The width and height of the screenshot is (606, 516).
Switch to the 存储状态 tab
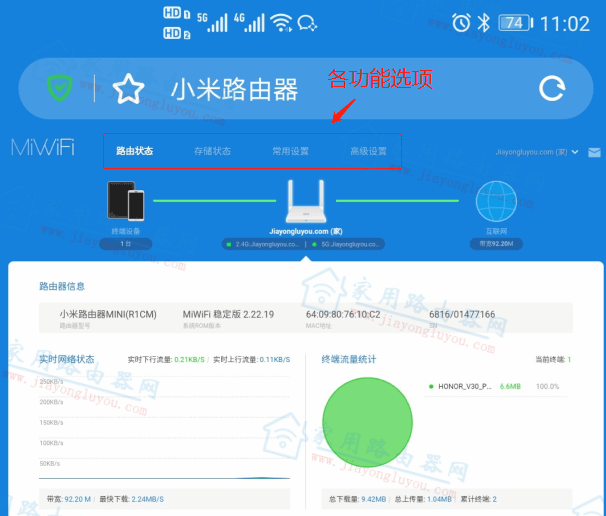(212, 152)
